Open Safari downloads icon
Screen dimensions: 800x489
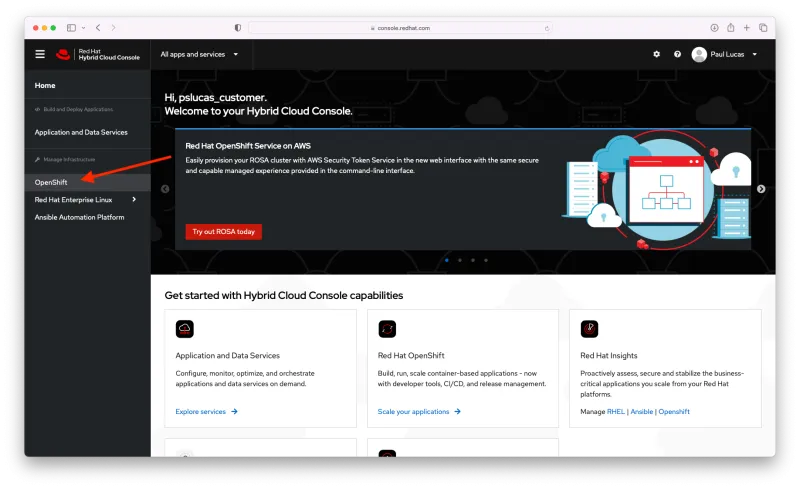tap(714, 28)
